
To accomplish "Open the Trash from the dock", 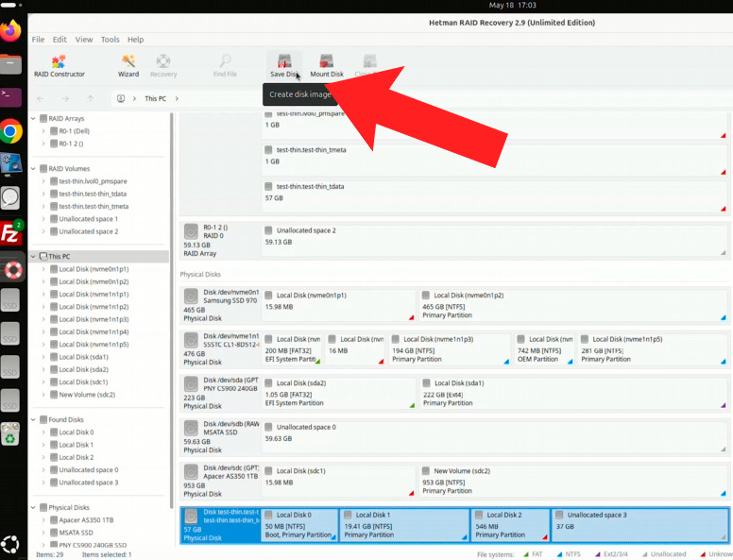I will 10,433.
